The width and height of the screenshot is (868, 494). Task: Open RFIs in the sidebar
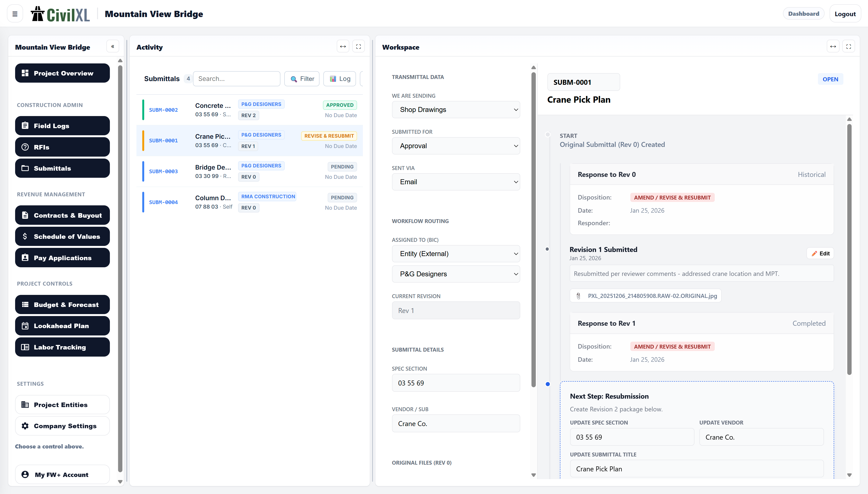62,147
